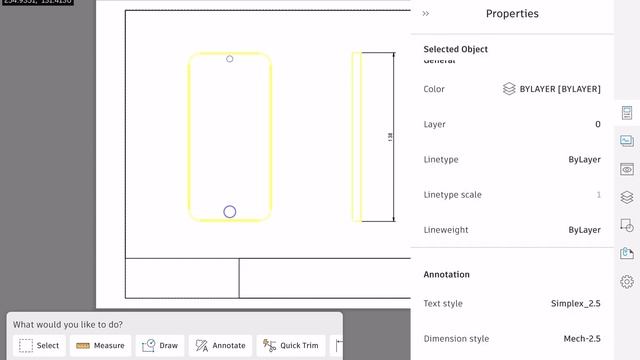The image size is (640, 360).
Task: Edit the Linetype scale value
Action: (x=598, y=195)
